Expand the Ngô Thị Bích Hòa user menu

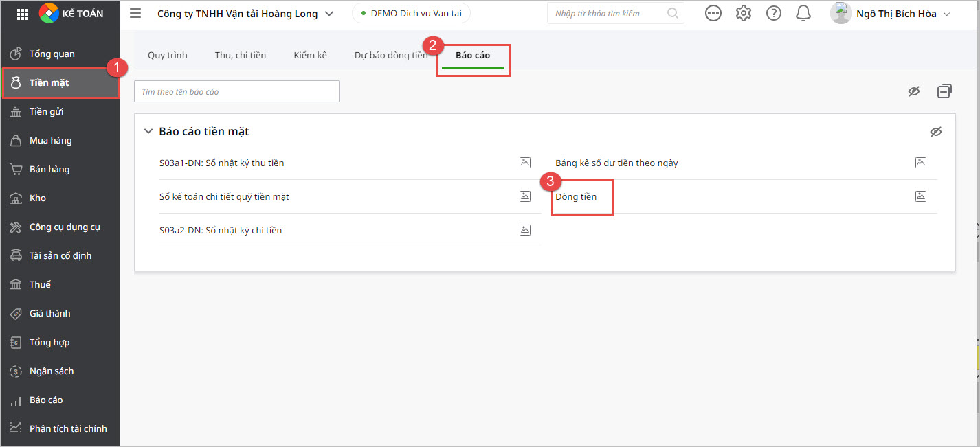946,14
